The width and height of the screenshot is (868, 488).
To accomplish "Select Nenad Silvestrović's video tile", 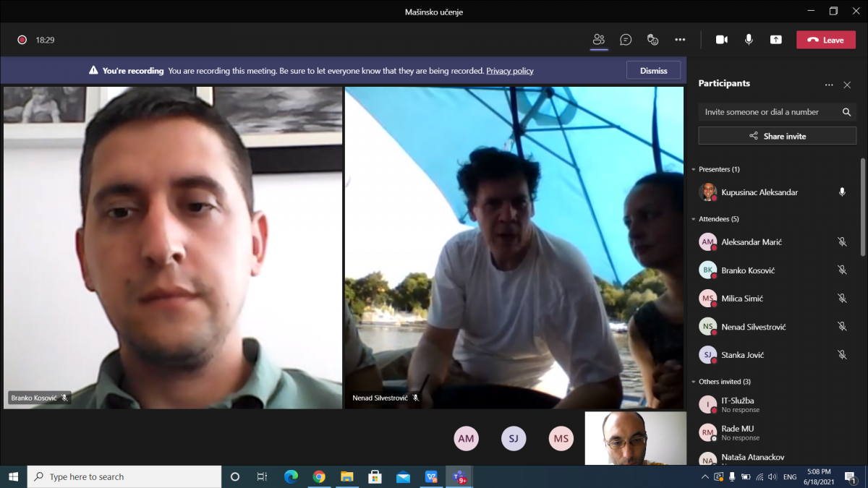I will tap(514, 248).
